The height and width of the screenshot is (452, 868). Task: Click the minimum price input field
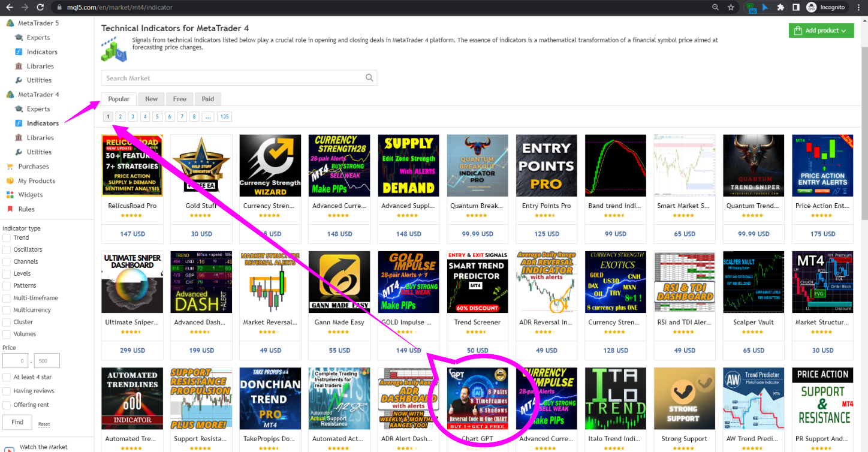click(16, 361)
